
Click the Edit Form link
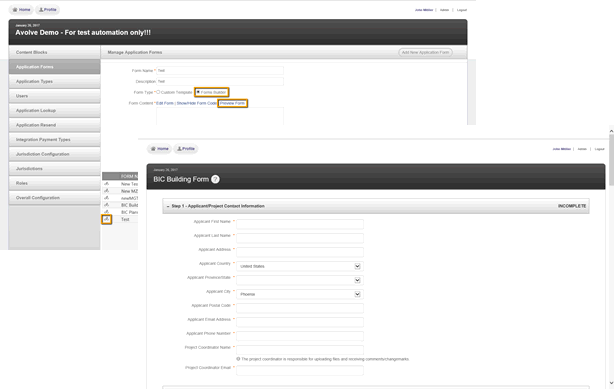pyautogui.click(x=165, y=103)
